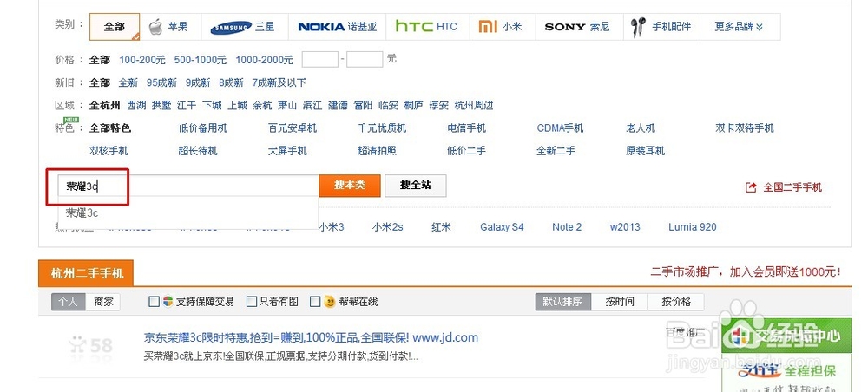Select the Apple brand logo filter

pos(156,27)
